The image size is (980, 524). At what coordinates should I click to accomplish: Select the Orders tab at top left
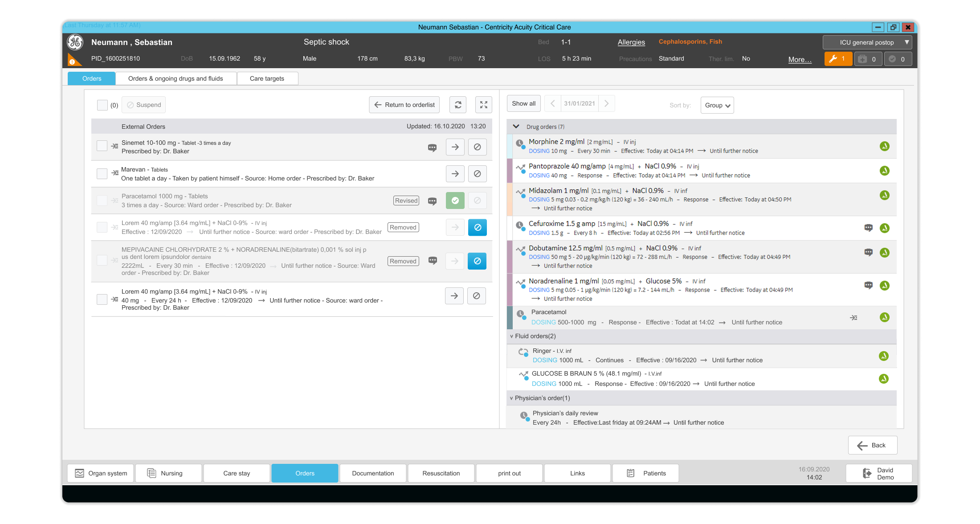[x=92, y=79]
